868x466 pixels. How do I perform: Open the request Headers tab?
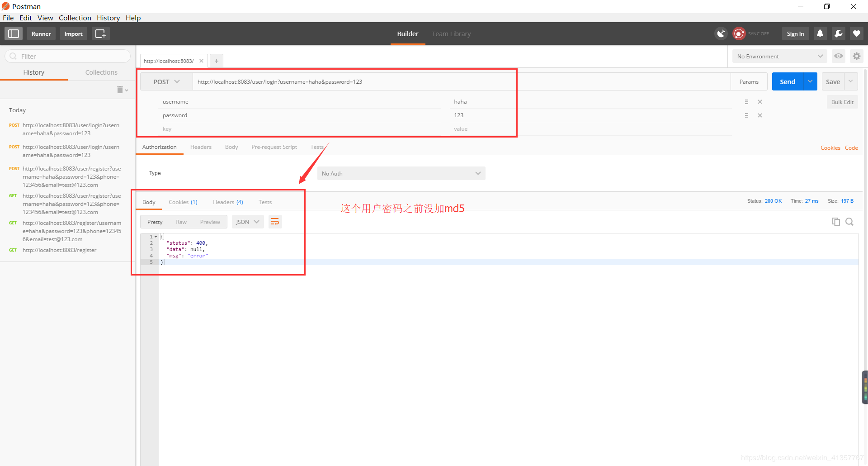[x=201, y=147]
